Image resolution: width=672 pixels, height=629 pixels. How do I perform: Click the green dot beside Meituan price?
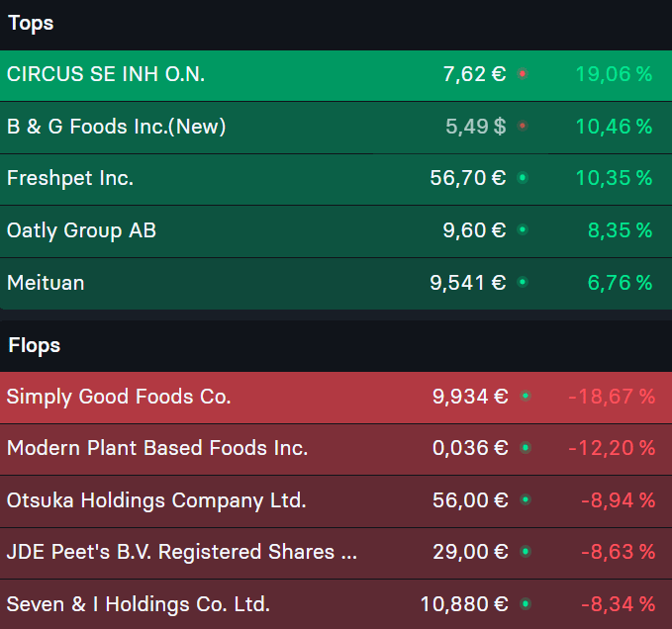point(523,282)
